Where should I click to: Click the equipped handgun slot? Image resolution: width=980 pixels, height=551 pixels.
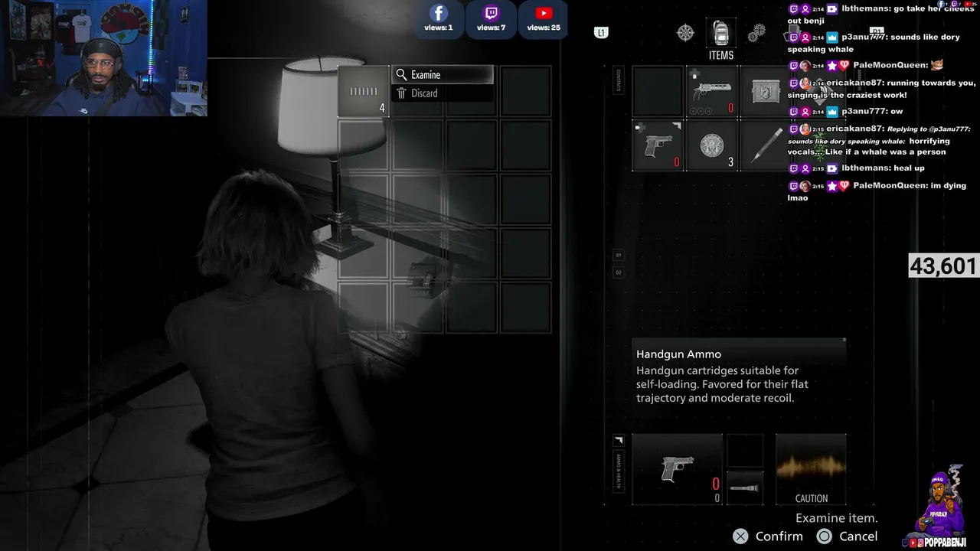[x=678, y=469]
